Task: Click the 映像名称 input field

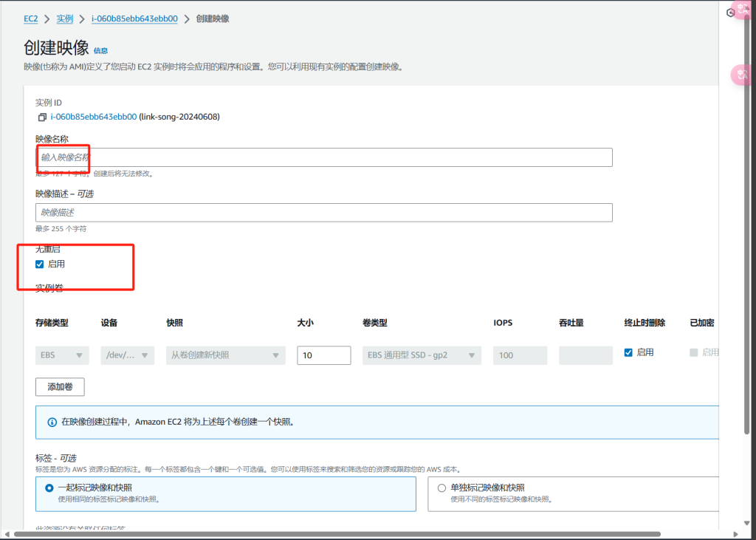Action: pyautogui.click(x=323, y=157)
